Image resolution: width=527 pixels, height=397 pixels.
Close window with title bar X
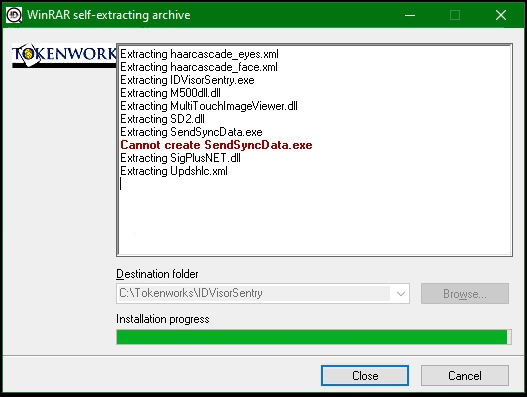[501, 15]
